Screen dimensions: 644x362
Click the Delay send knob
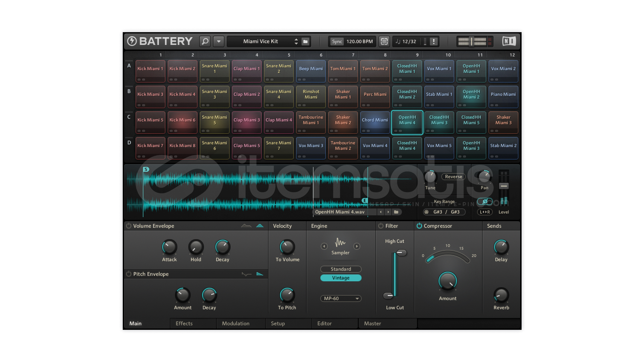point(501,247)
